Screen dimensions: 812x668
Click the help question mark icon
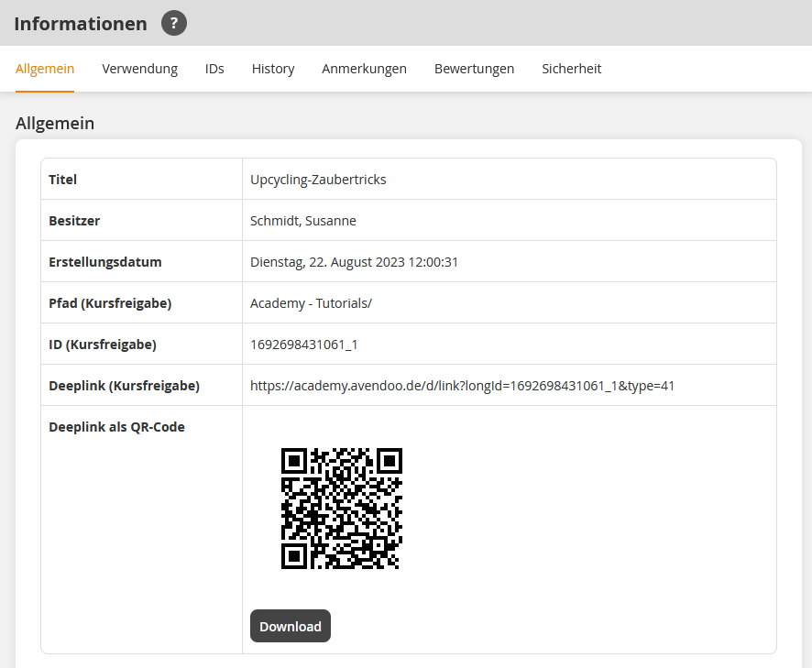click(174, 24)
